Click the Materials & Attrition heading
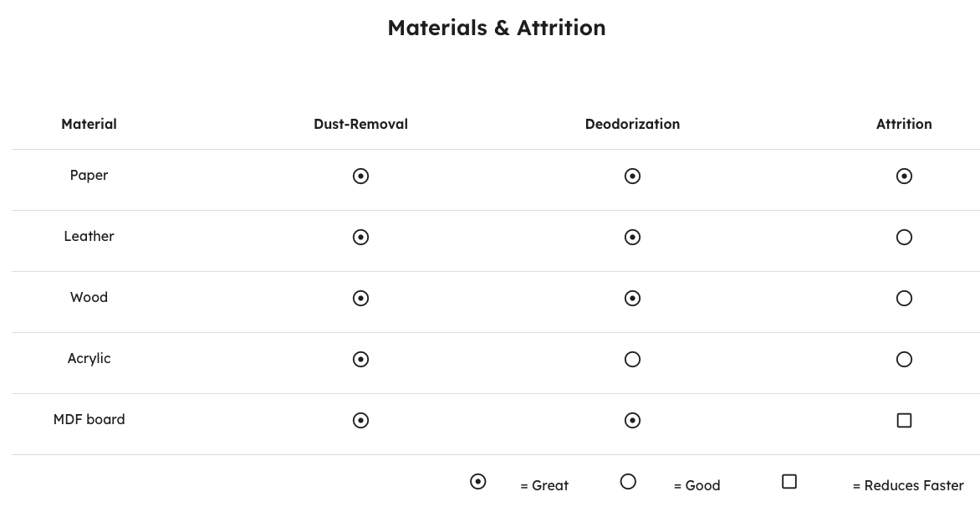The height and width of the screenshot is (512, 980). coord(497,28)
